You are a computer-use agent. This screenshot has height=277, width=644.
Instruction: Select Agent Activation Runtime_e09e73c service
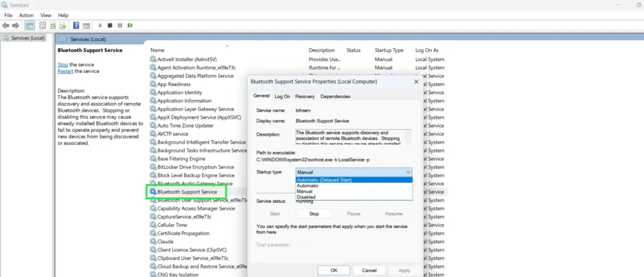[x=197, y=67]
